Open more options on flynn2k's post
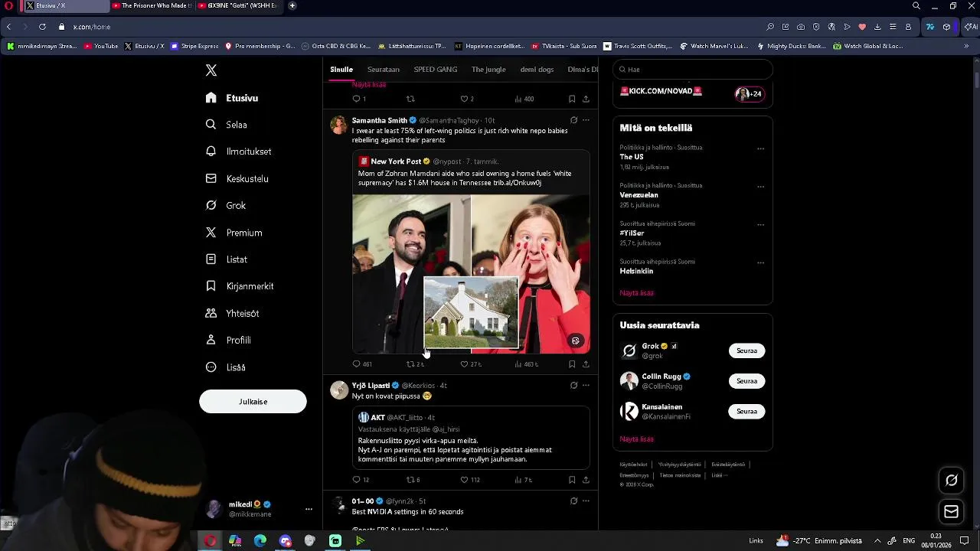 tap(586, 501)
